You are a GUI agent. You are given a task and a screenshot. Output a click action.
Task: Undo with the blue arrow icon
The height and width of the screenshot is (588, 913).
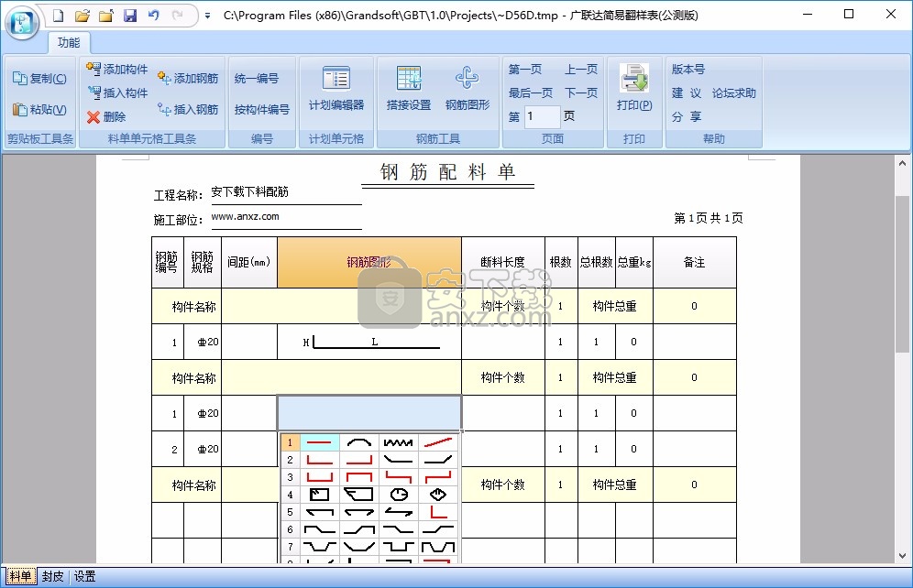[x=154, y=16]
